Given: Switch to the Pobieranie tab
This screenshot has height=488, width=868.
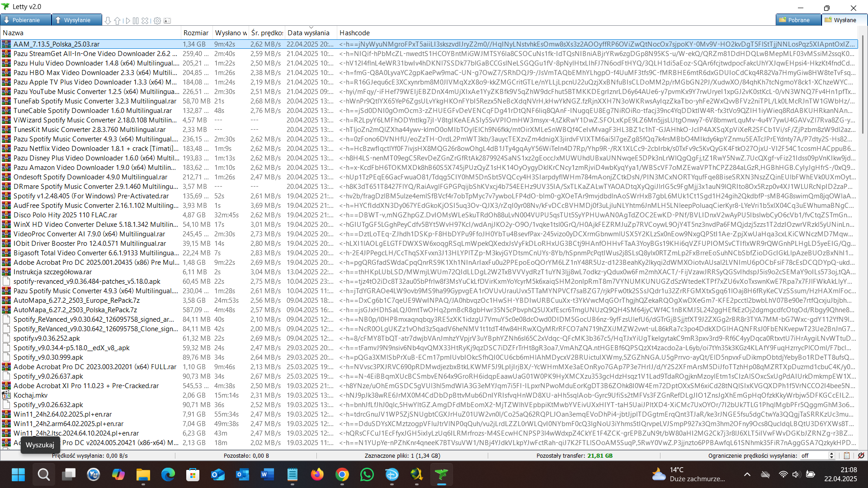Looking at the screenshot, I should pyautogui.click(x=26, y=20).
